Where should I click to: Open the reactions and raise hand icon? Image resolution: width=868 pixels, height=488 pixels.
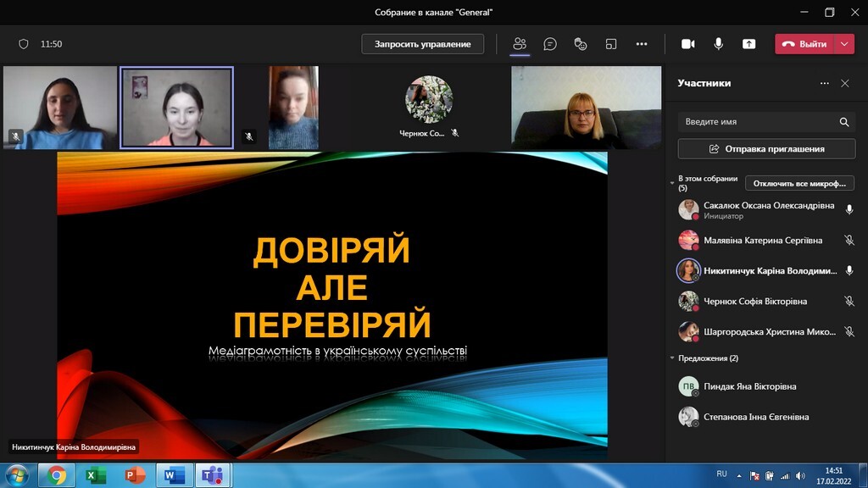click(x=581, y=44)
